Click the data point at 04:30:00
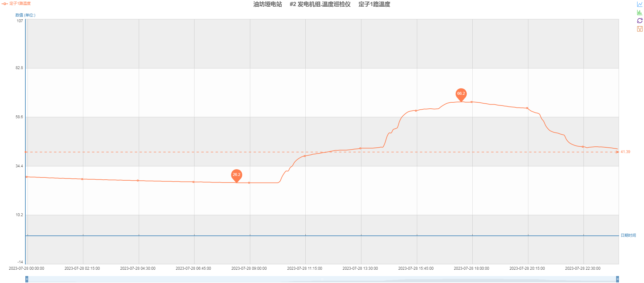This screenshot has height=283, width=644. 138,181
